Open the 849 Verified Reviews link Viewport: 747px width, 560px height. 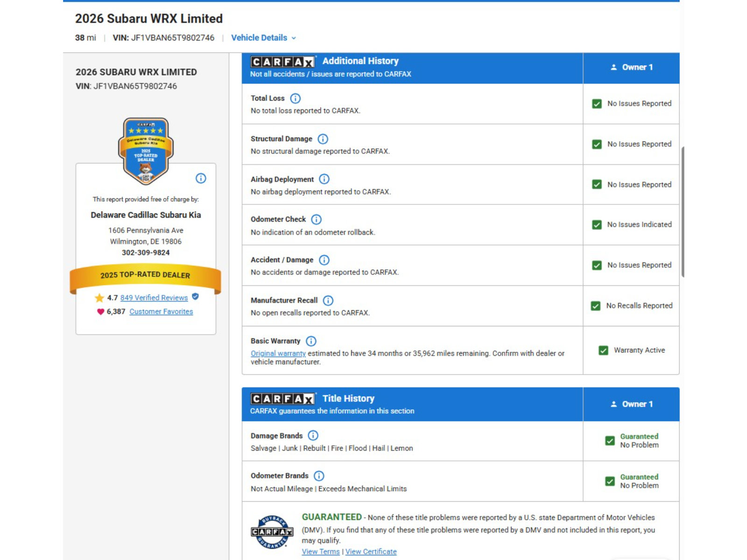tap(154, 298)
